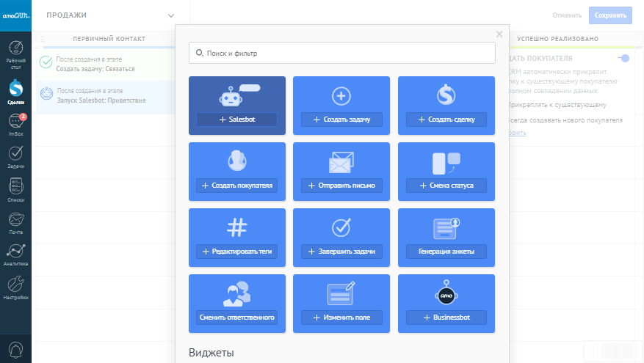Select the Отправить письмо action
The width and height of the screenshot is (644, 363).
[341, 186]
